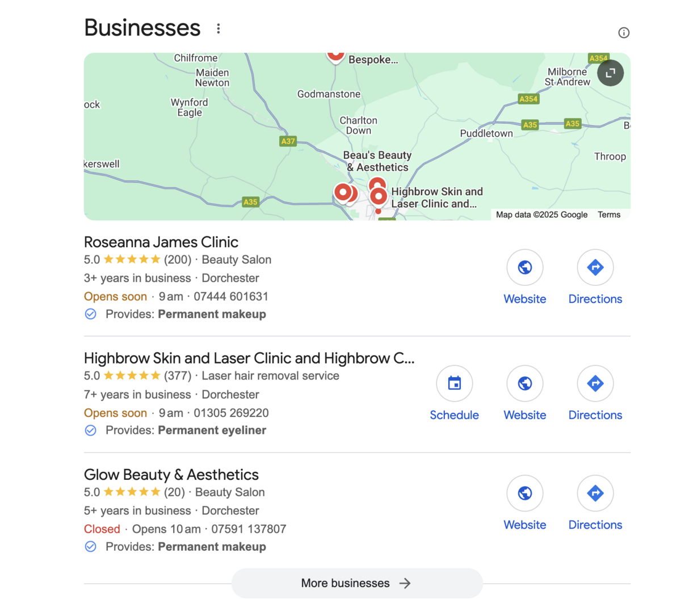
Task: Select the Beau's Beauty & Aesthetics map label
Action: pyautogui.click(x=377, y=161)
